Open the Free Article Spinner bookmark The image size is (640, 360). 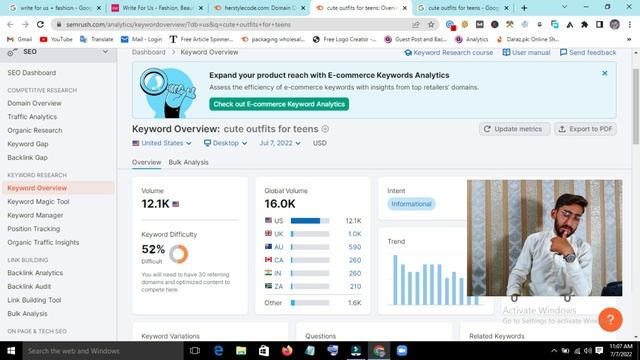tap(202, 39)
